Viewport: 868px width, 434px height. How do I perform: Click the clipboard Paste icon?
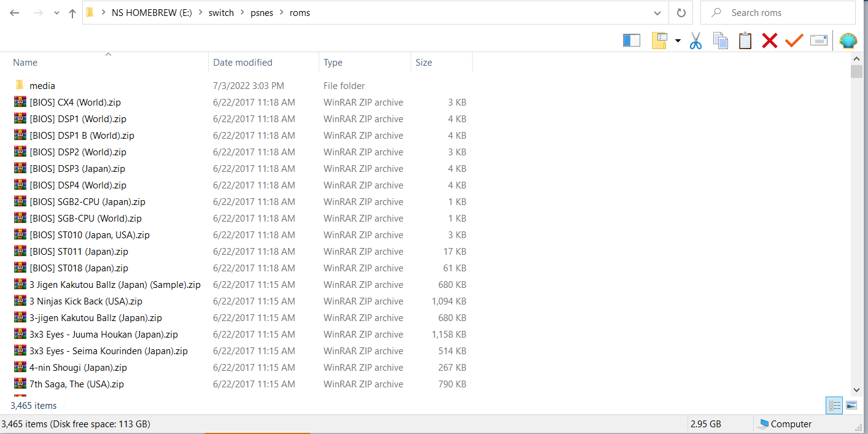click(745, 41)
